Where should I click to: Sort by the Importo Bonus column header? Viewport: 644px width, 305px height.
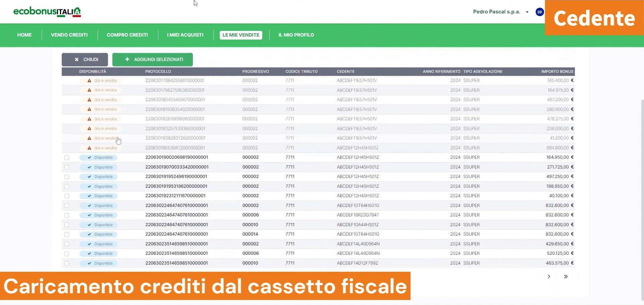(557, 71)
